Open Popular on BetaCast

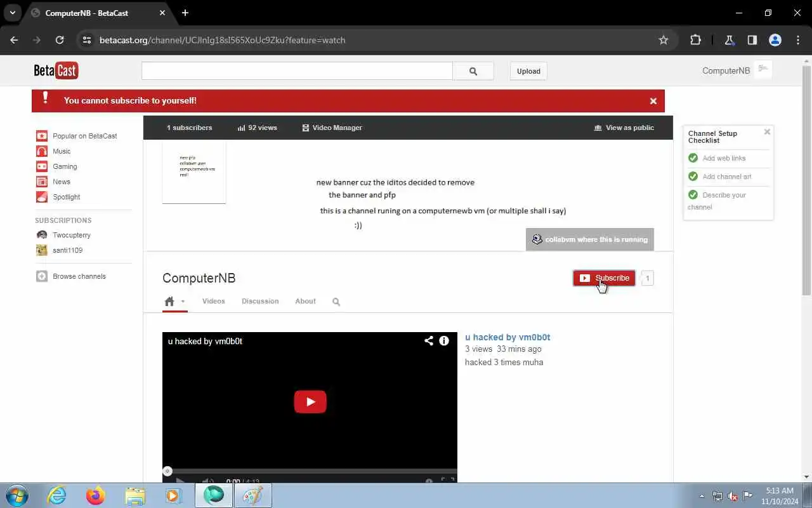point(84,136)
